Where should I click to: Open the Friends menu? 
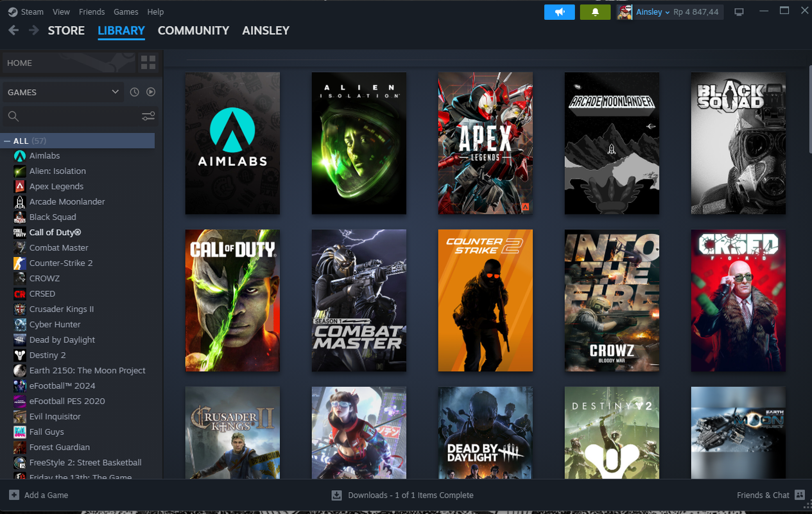[x=92, y=12]
